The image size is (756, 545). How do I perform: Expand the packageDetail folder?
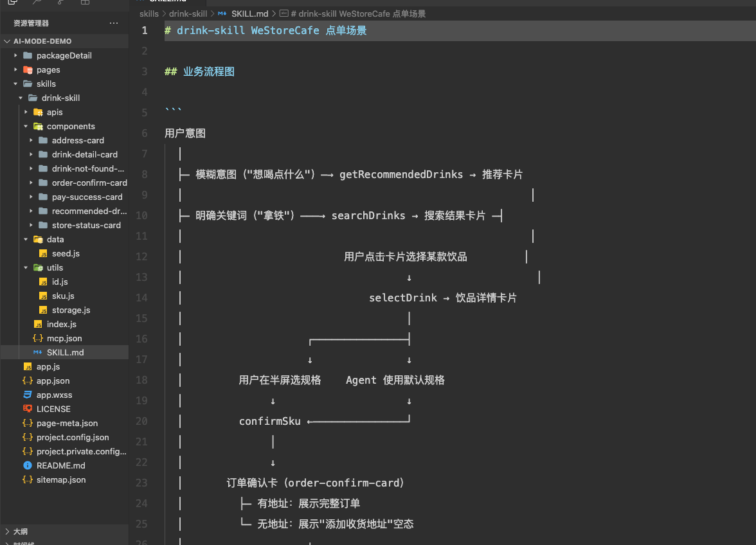click(x=16, y=55)
